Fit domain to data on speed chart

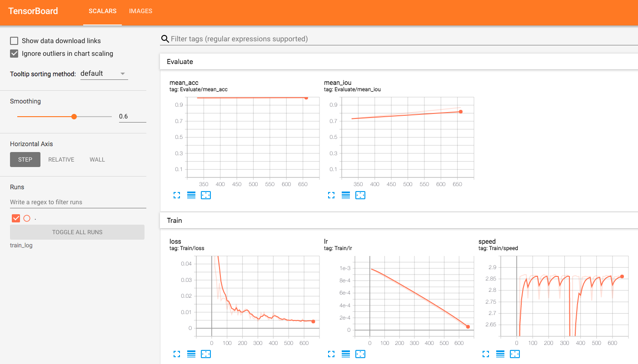(515, 354)
